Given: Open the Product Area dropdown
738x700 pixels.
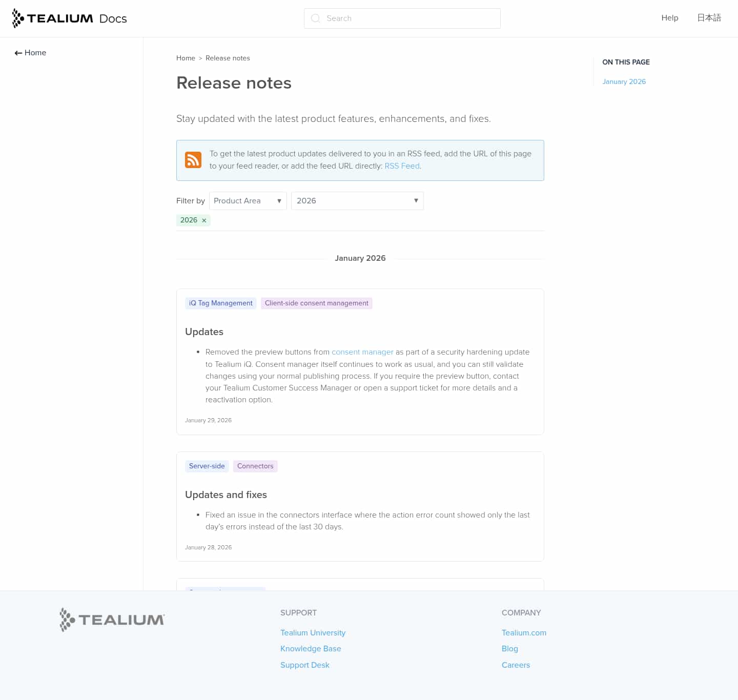Looking at the screenshot, I should tap(248, 201).
